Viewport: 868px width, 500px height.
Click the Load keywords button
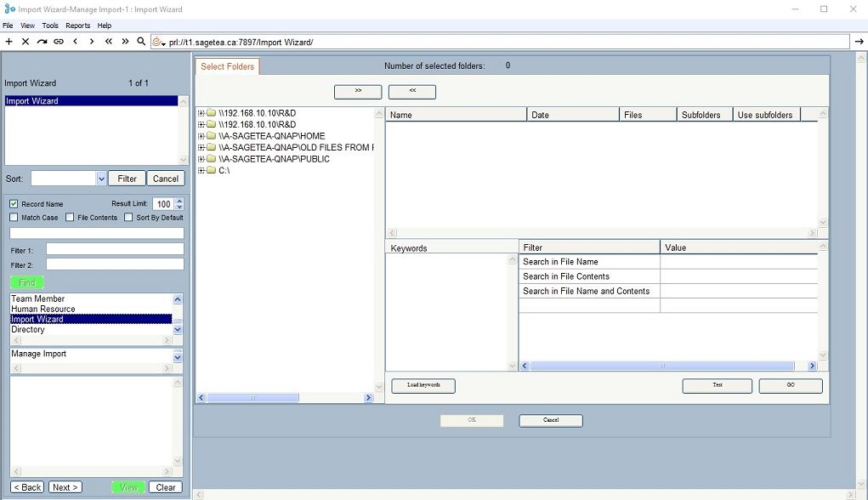(423, 385)
